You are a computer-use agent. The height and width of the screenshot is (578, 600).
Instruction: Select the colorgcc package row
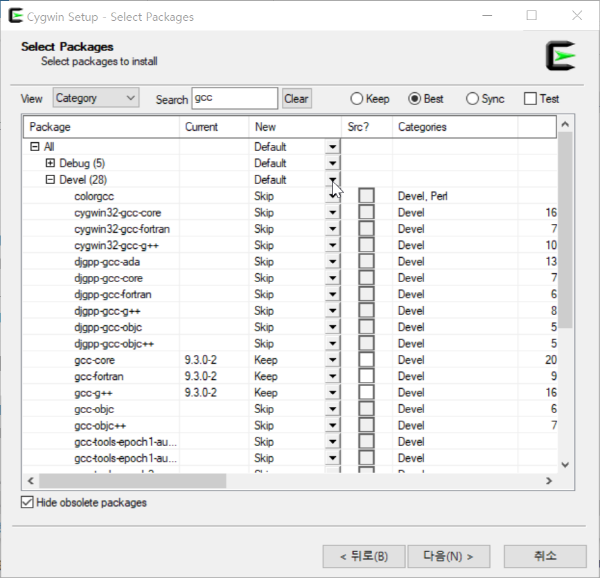click(x=290, y=196)
